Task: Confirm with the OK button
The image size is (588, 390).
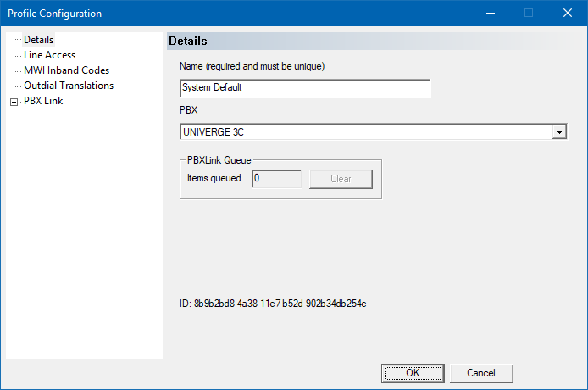Action: [413, 373]
